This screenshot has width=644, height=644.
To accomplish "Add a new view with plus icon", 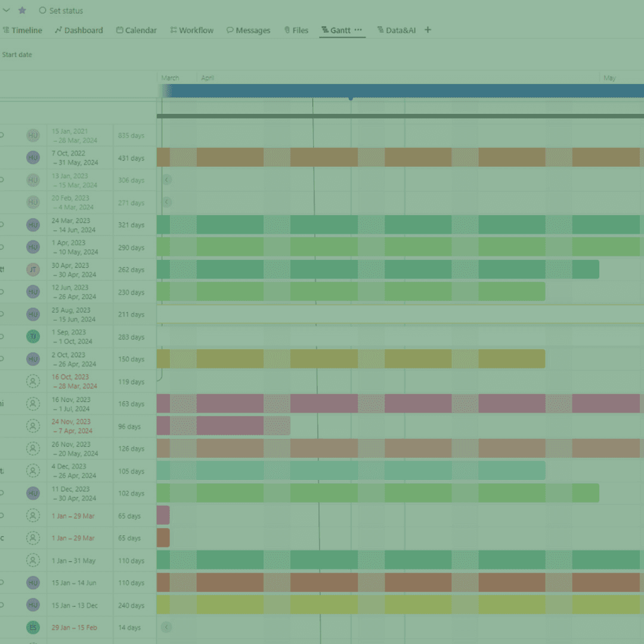I will click(428, 30).
